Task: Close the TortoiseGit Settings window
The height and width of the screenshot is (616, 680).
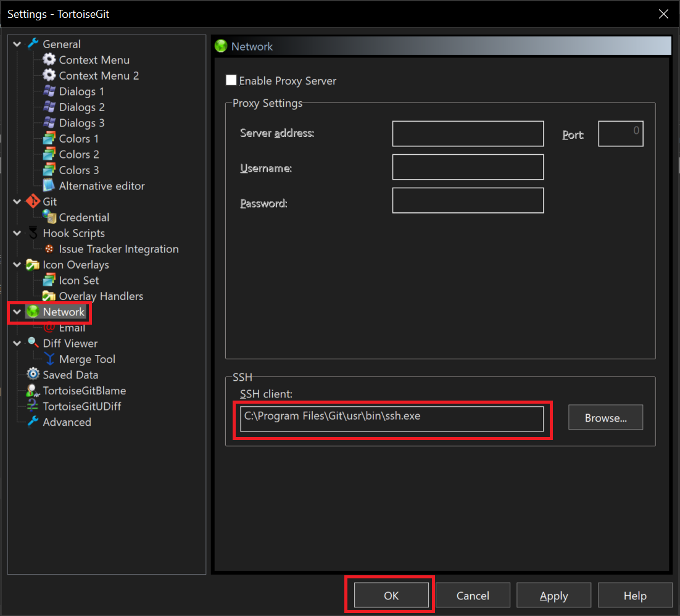Action: coord(663,14)
